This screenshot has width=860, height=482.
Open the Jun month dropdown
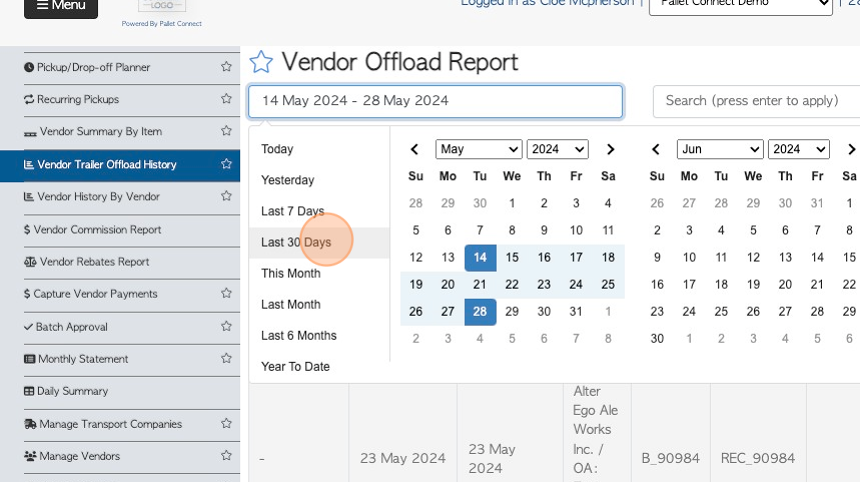coord(720,149)
